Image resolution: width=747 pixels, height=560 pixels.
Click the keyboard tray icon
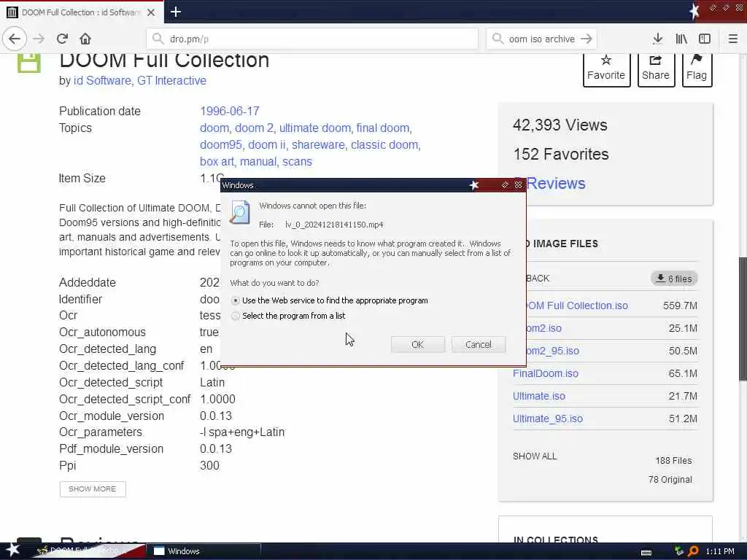(x=646, y=552)
